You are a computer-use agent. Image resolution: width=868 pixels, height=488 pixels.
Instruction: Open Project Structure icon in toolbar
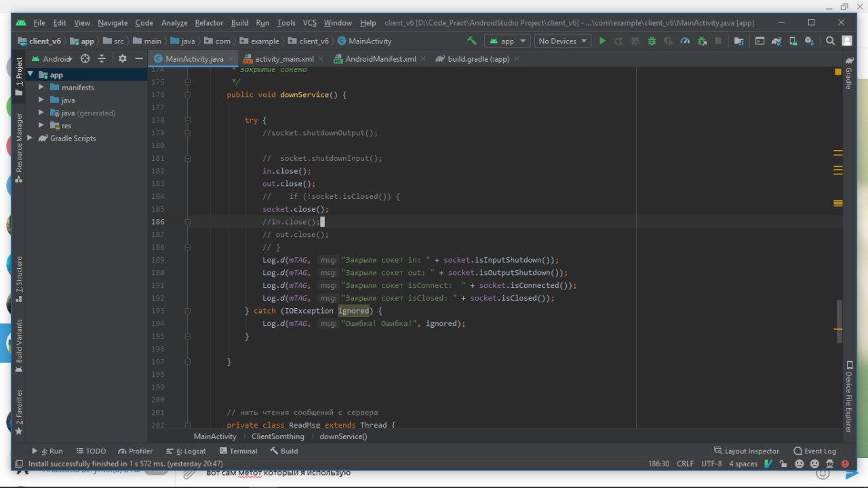click(739, 41)
